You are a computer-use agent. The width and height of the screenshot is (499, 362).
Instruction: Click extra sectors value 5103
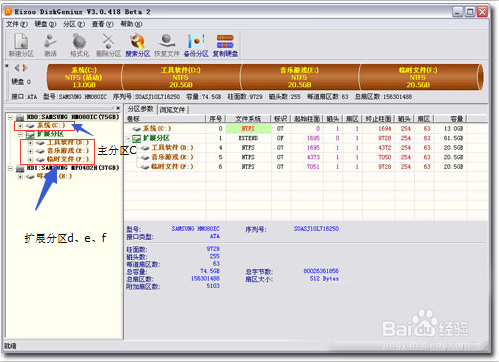(213, 286)
